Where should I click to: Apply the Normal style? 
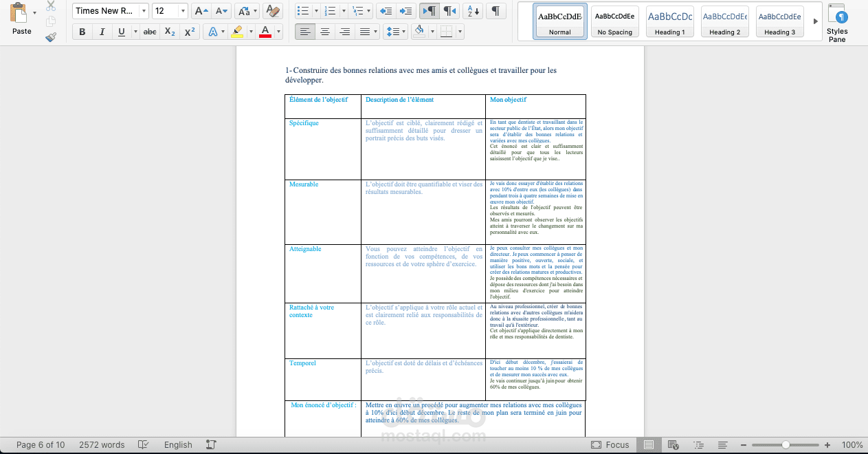(x=559, y=21)
